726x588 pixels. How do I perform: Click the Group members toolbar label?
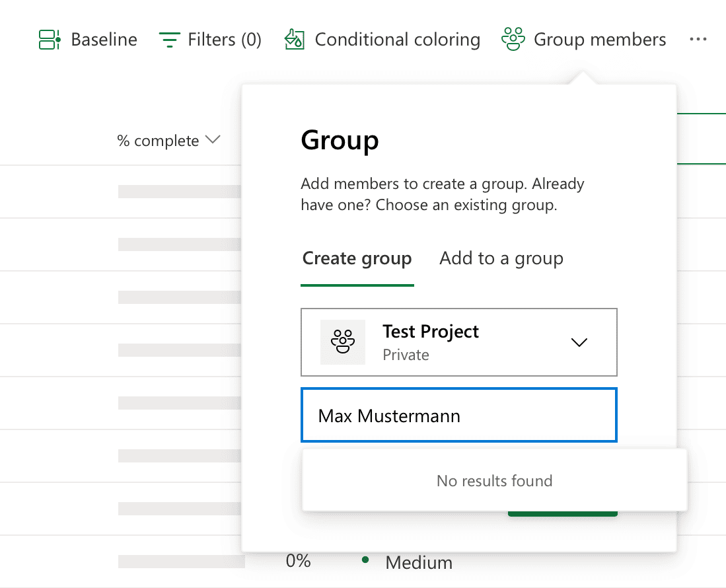[599, 39]
